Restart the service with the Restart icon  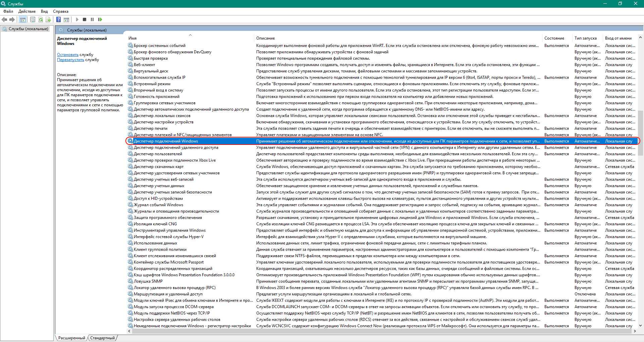[100, 19]
